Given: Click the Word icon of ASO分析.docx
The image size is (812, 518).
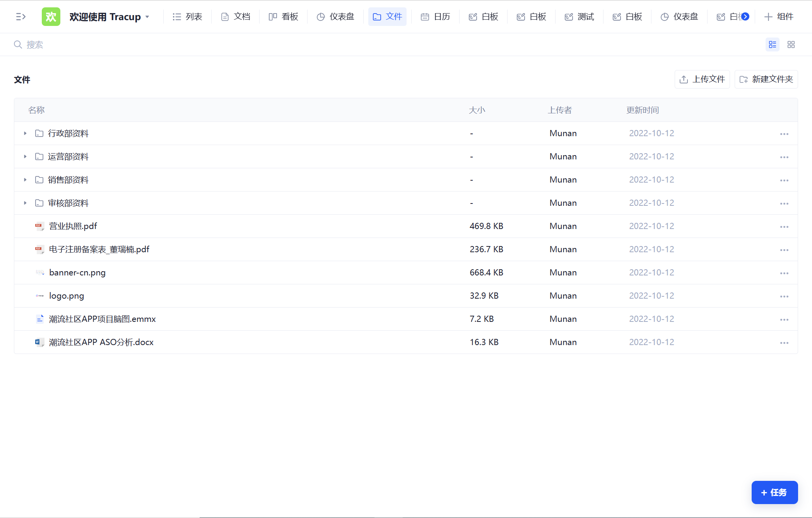Looking at the screenshot, I should (39, 342).
